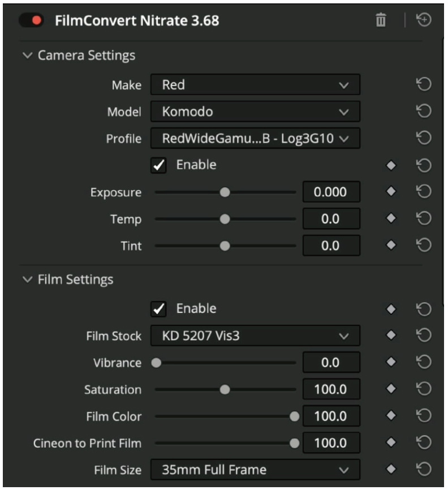Open the Profile dropdown showing Log3G10
Screen dimensions: 448x490
click(x=255, y=137)
